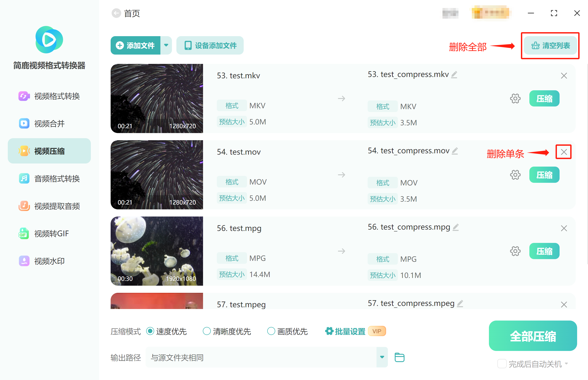Click the back arrow beside 首页

coord(116,13)
